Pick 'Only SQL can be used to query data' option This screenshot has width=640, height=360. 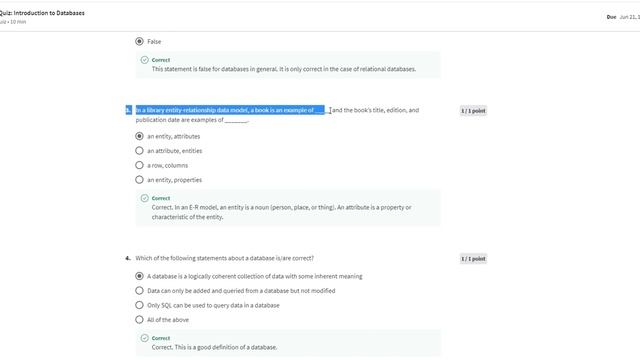click(139, 305)
